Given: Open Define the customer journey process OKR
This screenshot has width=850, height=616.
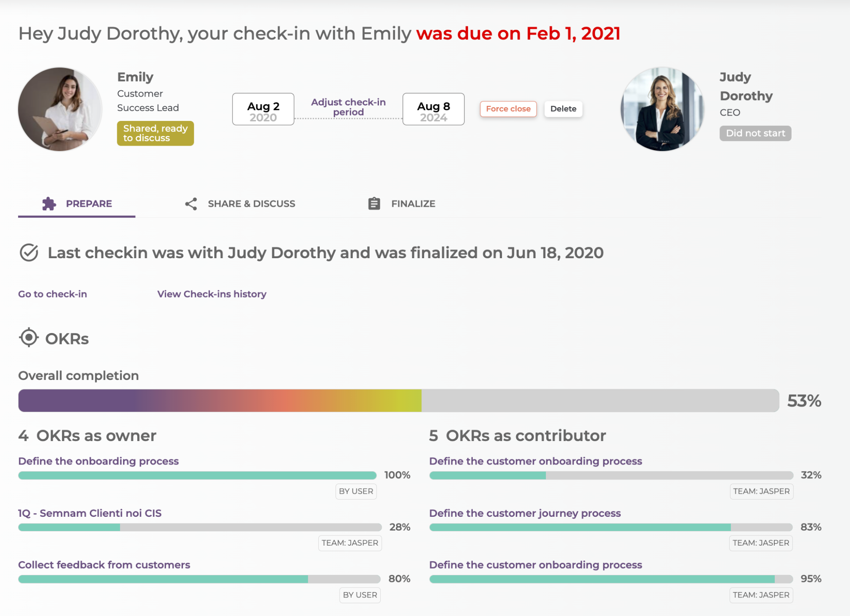Looking at the screenshot, I should [x=525, y=513].
